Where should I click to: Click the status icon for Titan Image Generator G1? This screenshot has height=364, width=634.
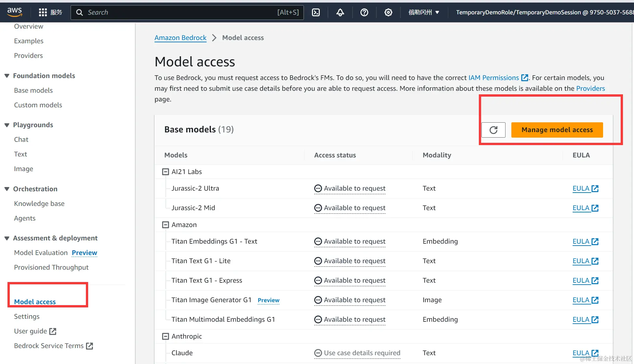(318, 300)
